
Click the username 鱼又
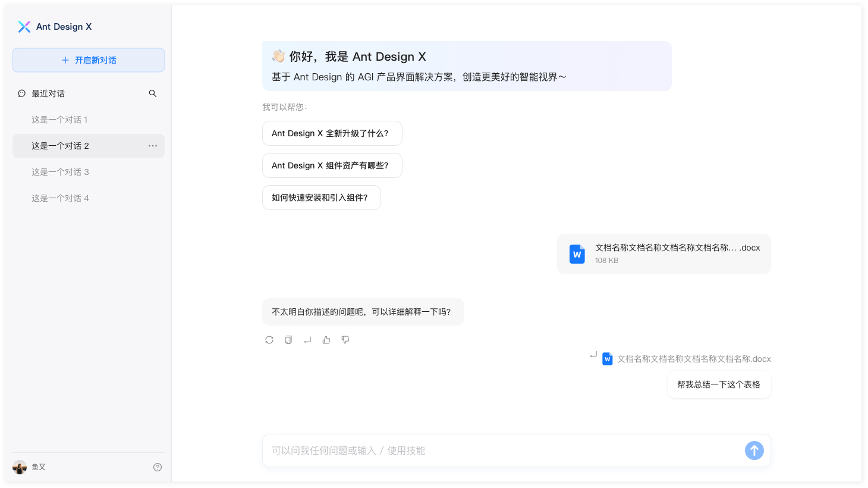pos(39,467)
